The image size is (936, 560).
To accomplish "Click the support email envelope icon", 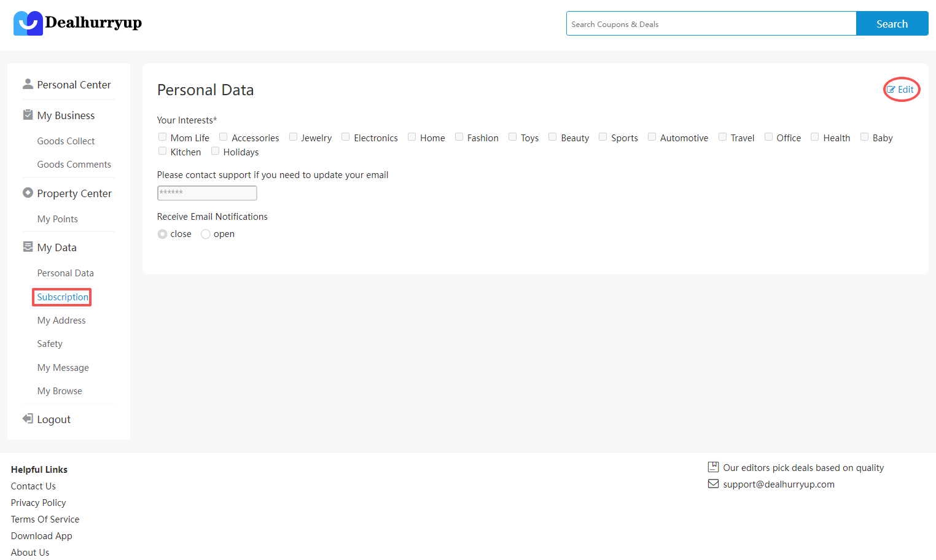I will click(x=713, y=484).
